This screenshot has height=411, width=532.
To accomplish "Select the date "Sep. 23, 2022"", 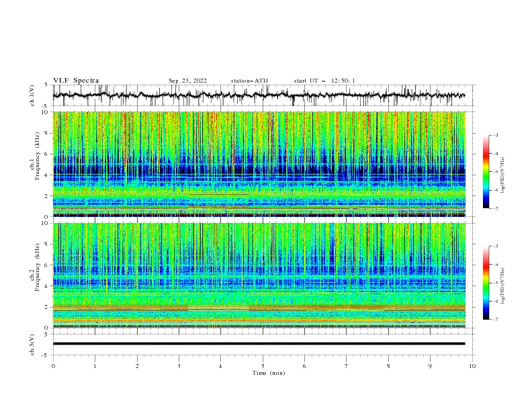I will click(x=187, y=81).
